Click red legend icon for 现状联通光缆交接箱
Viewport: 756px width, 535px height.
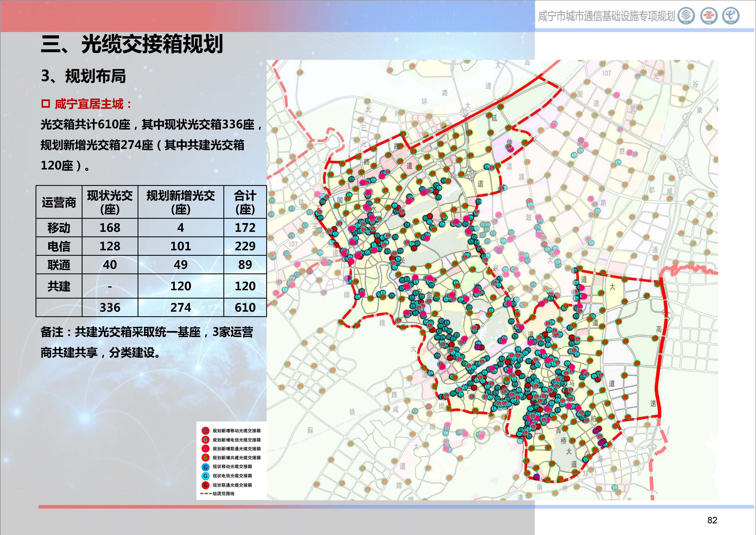(x=206, y=485)
